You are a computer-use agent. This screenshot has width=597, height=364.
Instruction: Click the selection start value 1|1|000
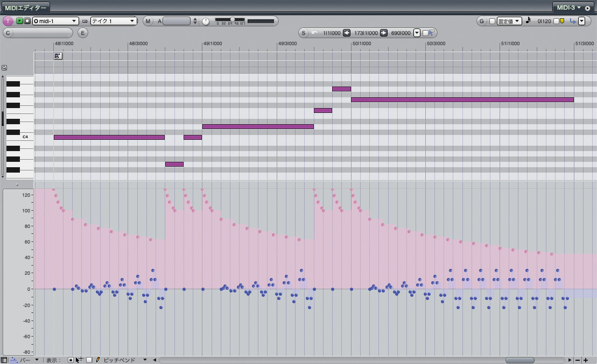click(332, 33)
